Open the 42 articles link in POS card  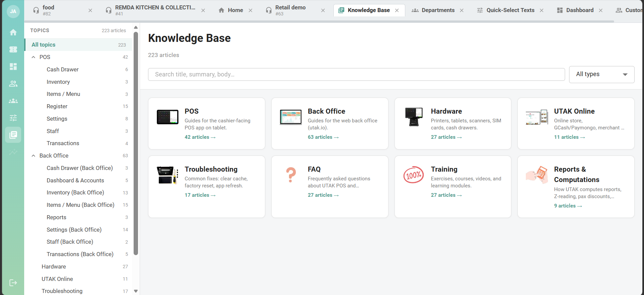pyautogui.click(x=200, y=137)
